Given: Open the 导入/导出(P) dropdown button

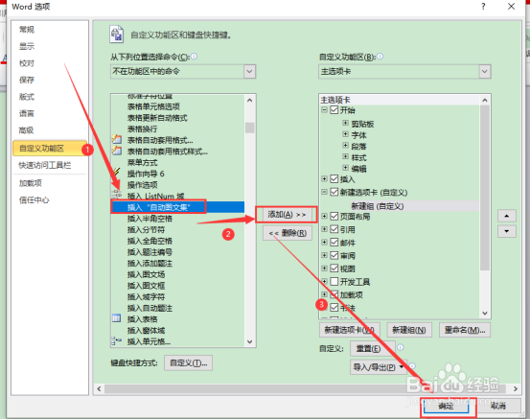Looking at the screenshot, I should (379, 367).
